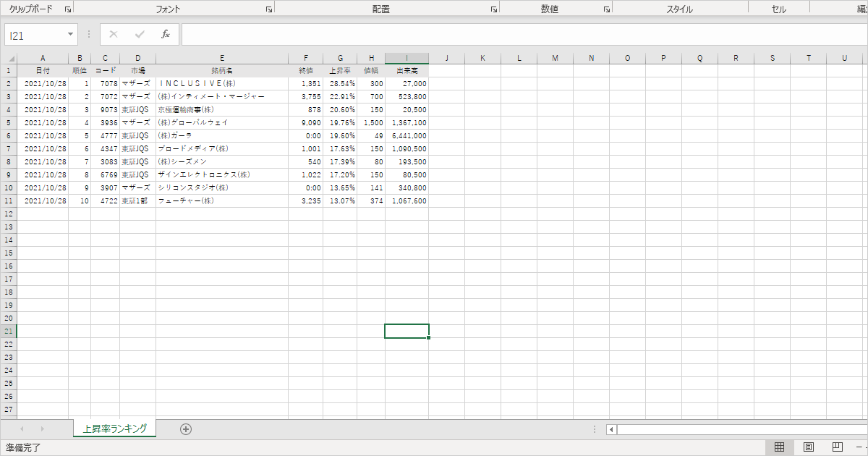This screenshot has height=456, width=868.
Task: Click cell ブロードメディア(株)
Action: [222, 149]
